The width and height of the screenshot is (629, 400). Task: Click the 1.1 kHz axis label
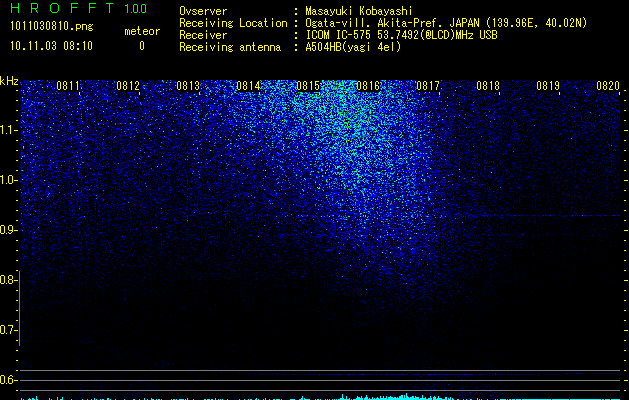pos(9,130)
